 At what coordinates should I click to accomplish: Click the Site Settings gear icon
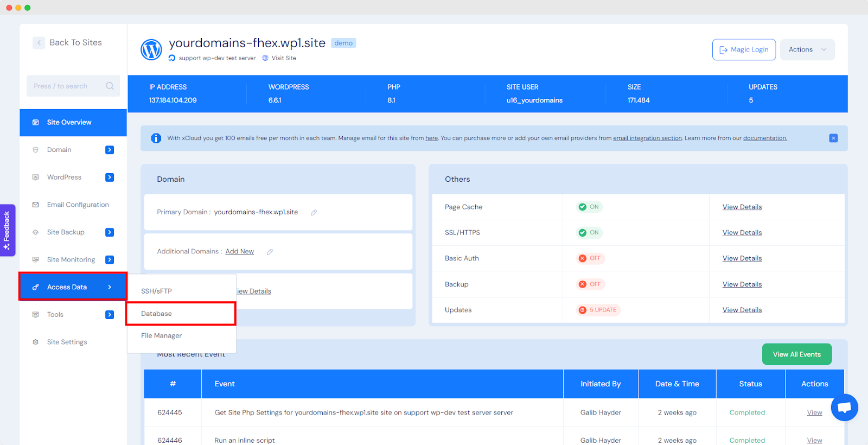(36, 342)
